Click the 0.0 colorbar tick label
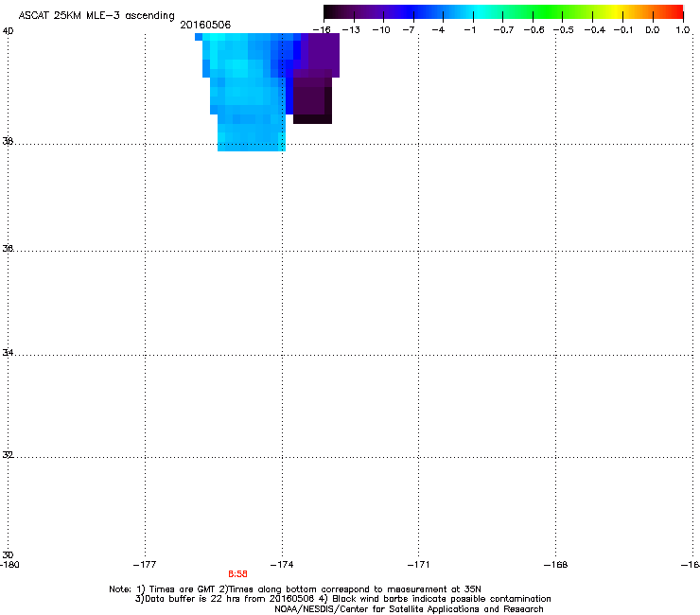This screenshot has height=615, width=700. (x=653, y=30)
